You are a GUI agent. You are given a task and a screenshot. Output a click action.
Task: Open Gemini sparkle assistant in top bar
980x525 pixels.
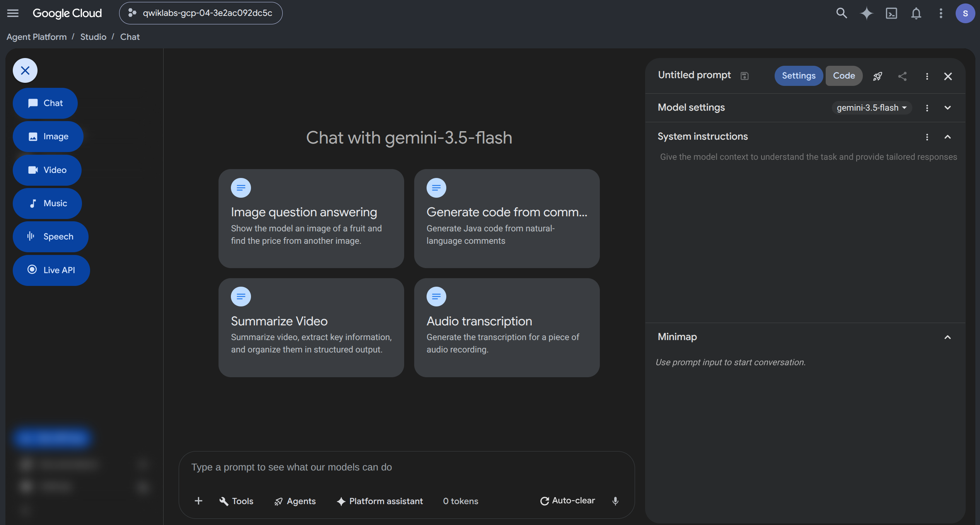click(866, 13)
